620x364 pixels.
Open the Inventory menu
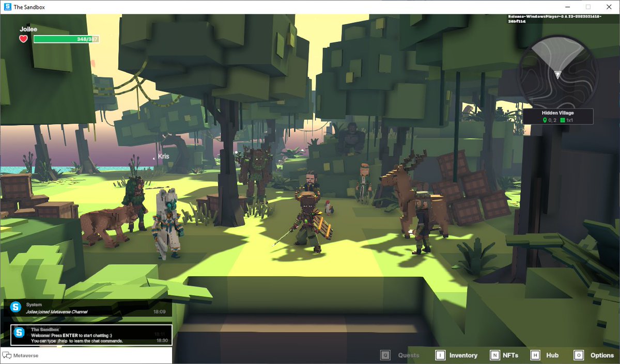click(x=463, y=355)
